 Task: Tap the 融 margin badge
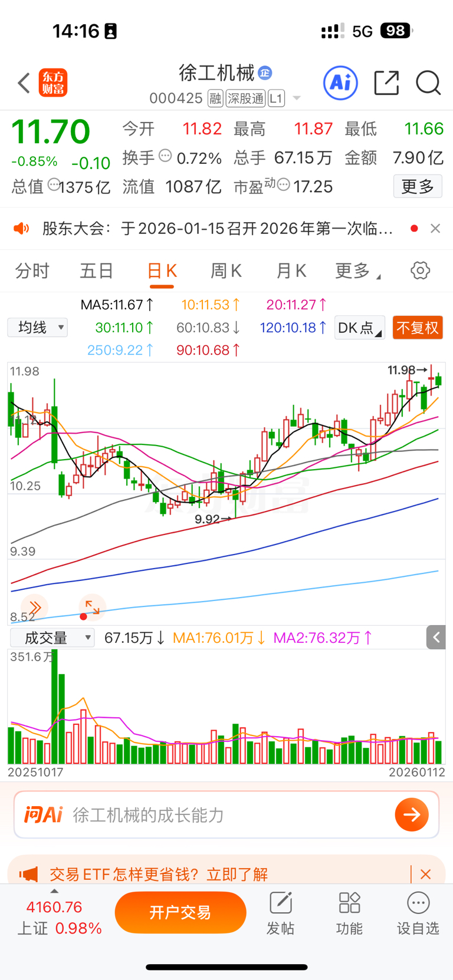[x=216, y=98]
